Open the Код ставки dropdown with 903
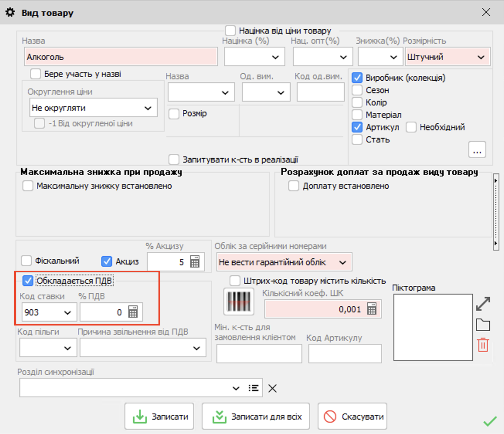The width and height of the screenshot is (504, 434). [68, 312]
